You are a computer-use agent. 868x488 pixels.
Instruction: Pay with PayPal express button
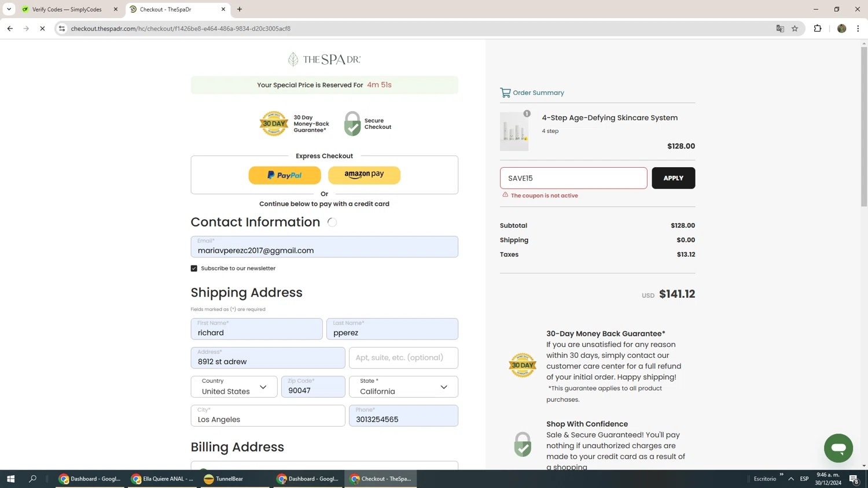click(285, 175)
